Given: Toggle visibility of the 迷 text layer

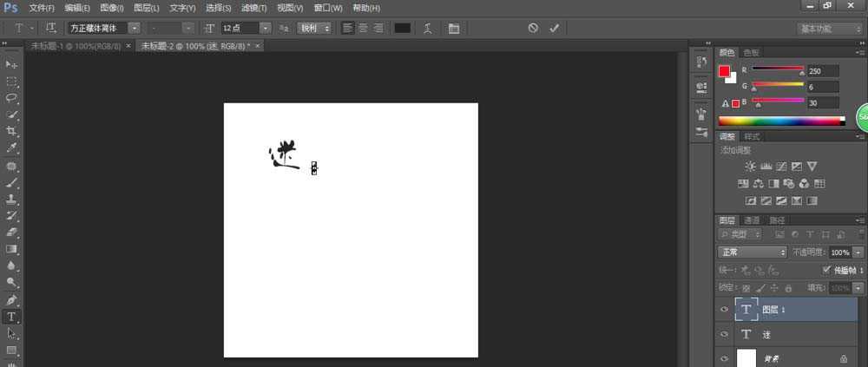Looking at the screenshot, I should pos(724,334).
